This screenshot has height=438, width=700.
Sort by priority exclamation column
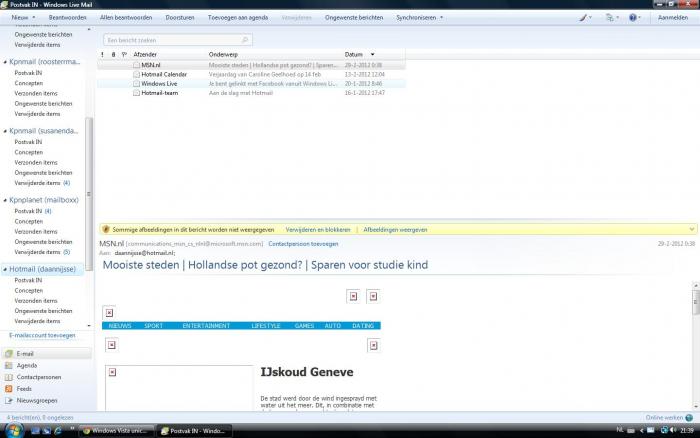(102, 54)
